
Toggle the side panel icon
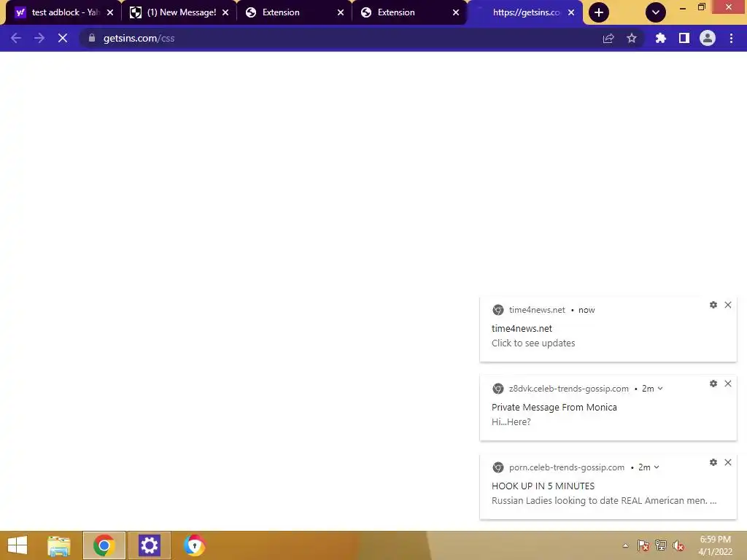684,38
